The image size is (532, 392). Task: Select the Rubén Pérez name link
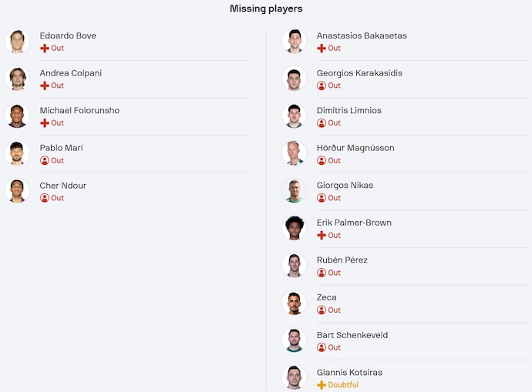[342, 260]
